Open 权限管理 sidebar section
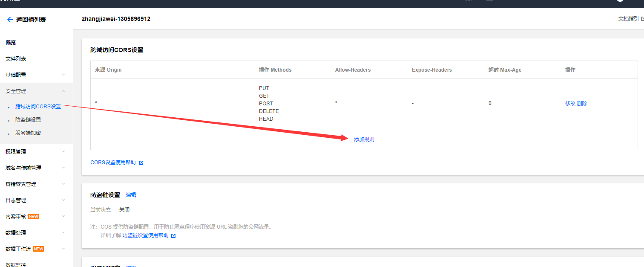This screenshot has width=644, height=267. pos(16,152)
